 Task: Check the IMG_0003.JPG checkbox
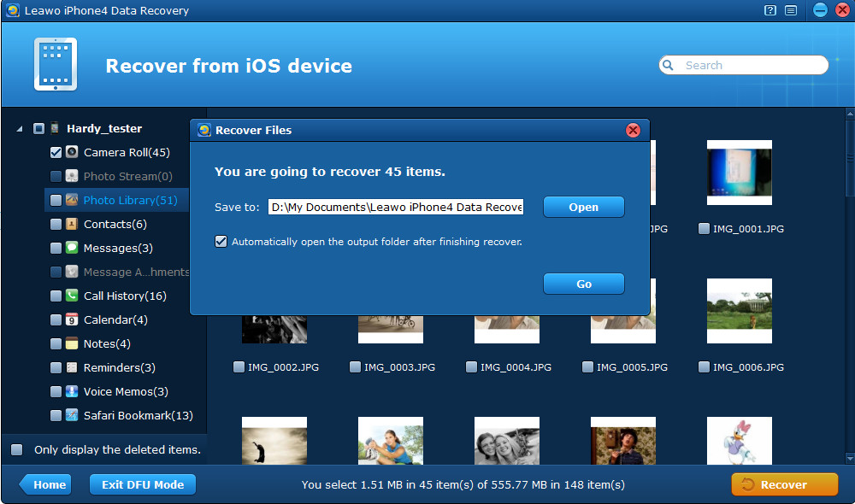355,366
